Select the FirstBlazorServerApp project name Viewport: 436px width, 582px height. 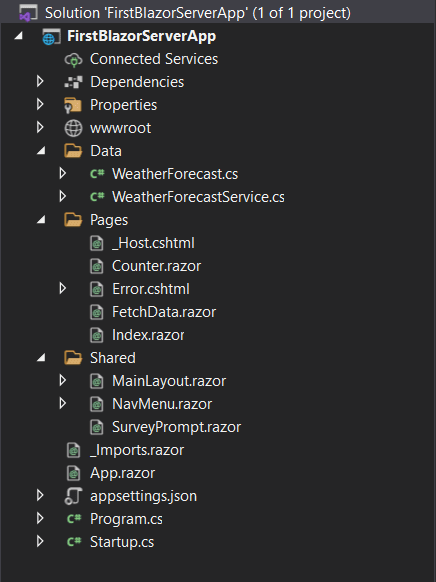coord(142,37)
